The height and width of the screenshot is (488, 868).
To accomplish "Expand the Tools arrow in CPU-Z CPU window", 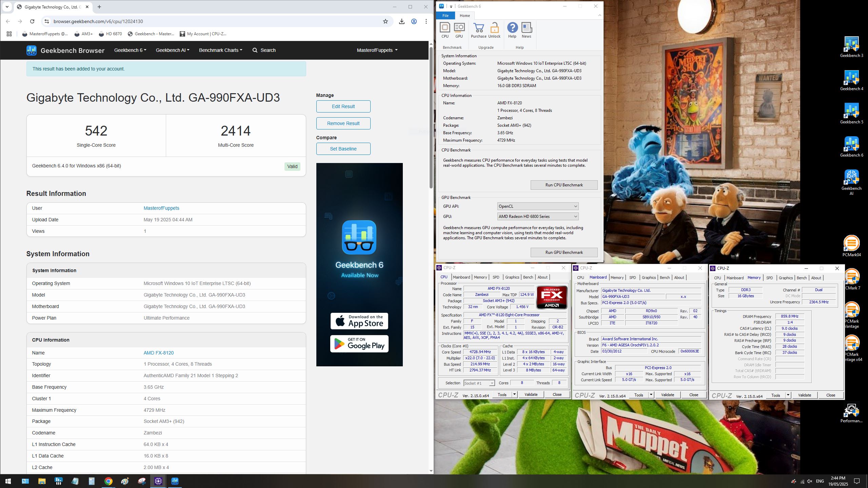I will tap(514, 394).
